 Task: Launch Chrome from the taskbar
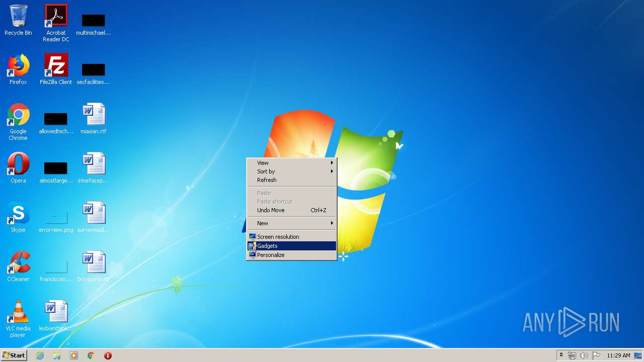coord(91,355)
